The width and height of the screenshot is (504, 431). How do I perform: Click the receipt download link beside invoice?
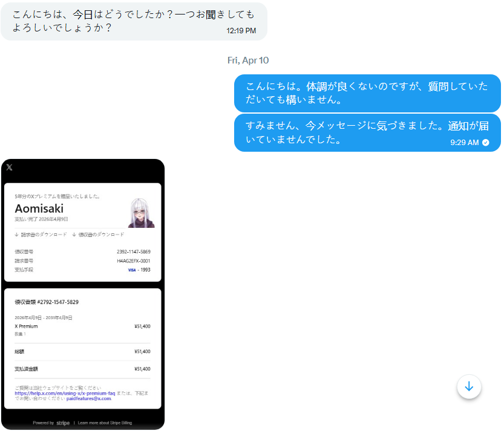(x=98, y=235)
